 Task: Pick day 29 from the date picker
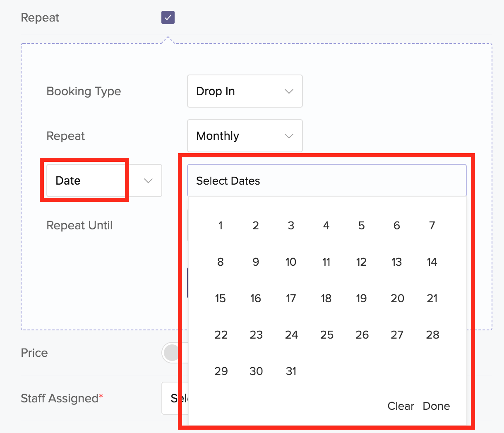(x=221, y=371)
